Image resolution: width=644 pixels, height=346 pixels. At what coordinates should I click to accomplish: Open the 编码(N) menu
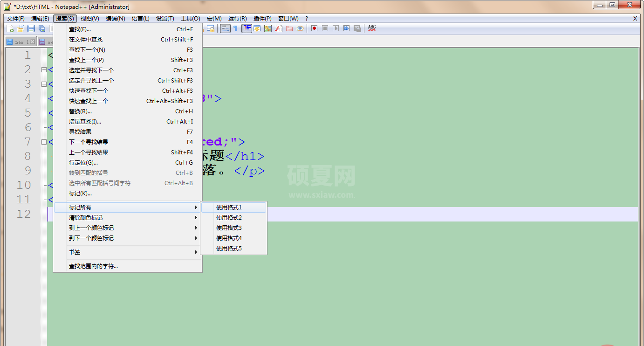(x=115, y=19)
